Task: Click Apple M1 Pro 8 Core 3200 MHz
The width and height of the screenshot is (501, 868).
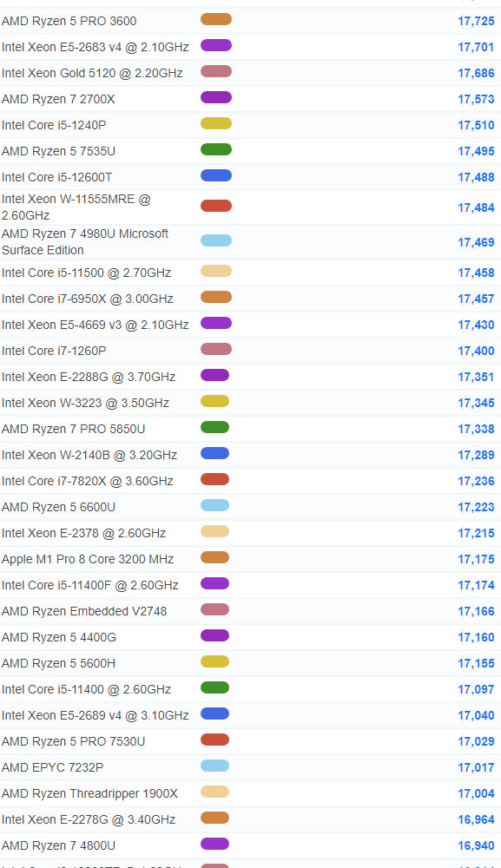Action: click(x=88, y=559)
